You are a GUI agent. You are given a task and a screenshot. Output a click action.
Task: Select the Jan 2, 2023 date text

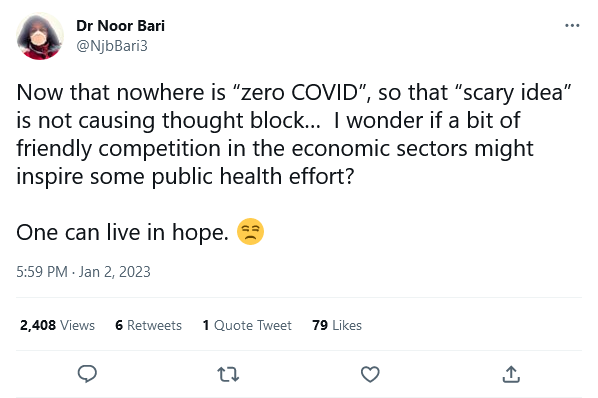(x=114, y=272)
